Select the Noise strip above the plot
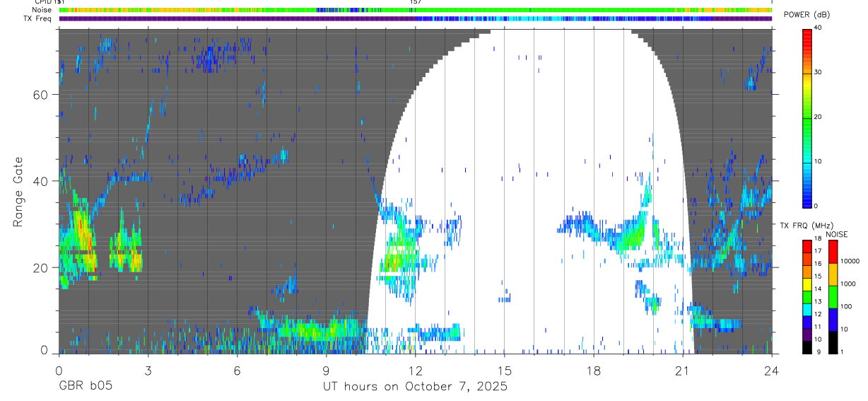 416,10
